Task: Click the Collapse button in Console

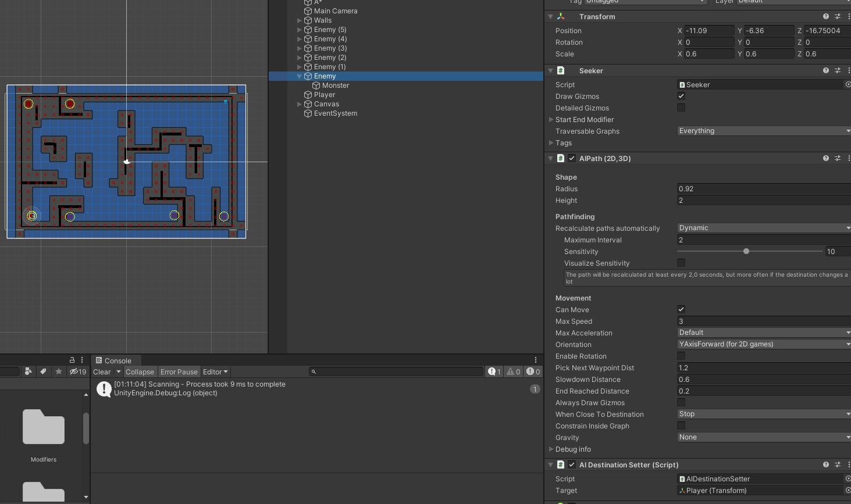Action: [x=140, y=372]
